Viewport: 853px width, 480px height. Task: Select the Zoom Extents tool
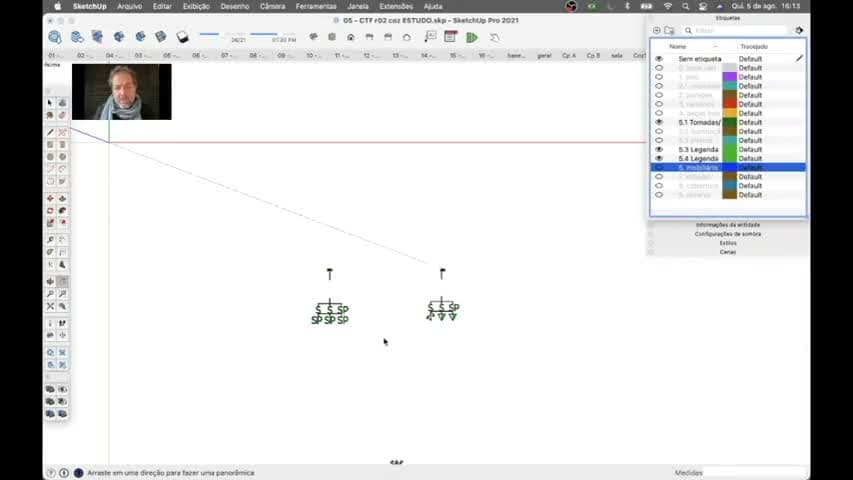(50, 306)
